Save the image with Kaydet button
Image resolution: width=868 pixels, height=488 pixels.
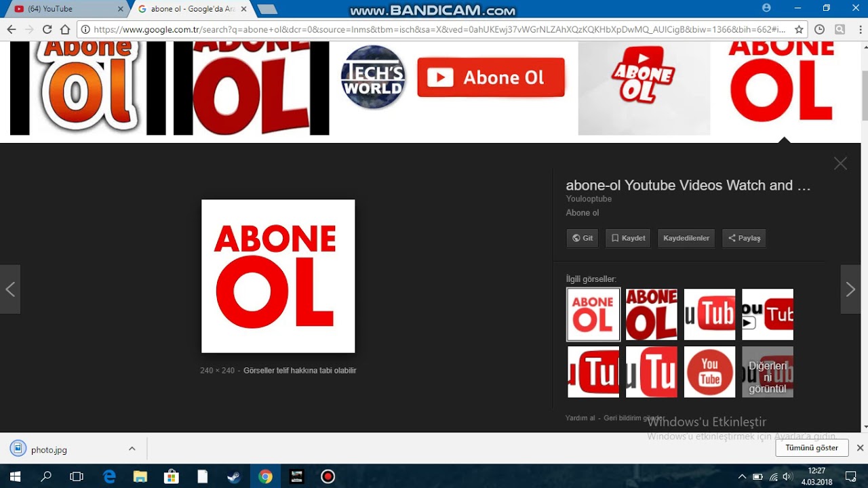(628, 238)
